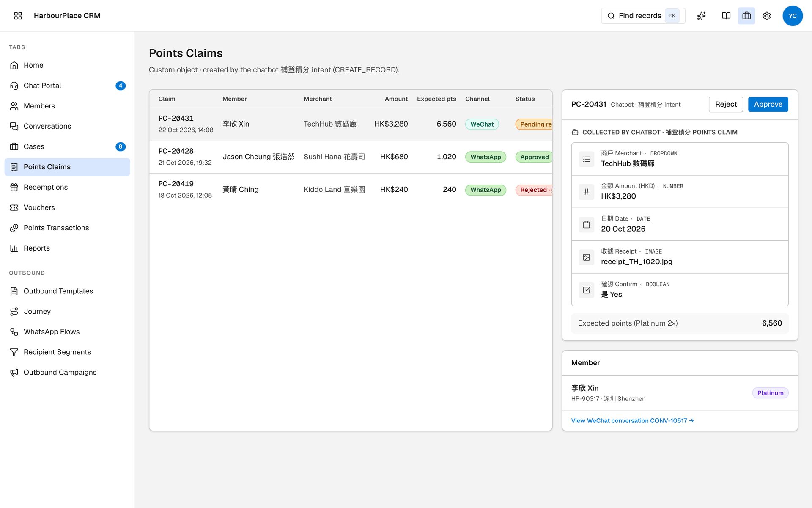Click the AI sparkle assistant icon
Viewport: 812px width, 508px height.
702,16
